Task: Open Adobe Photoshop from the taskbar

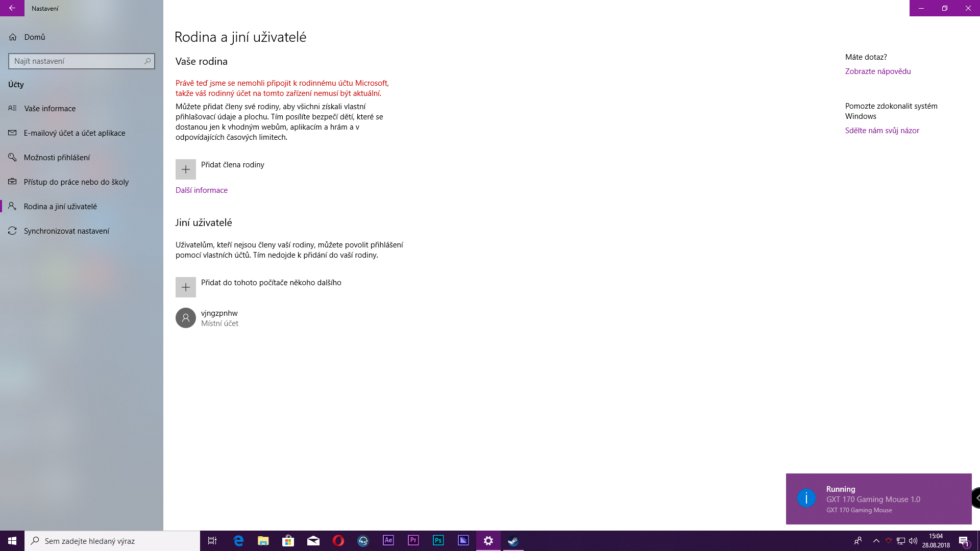Action: (438, 540)
